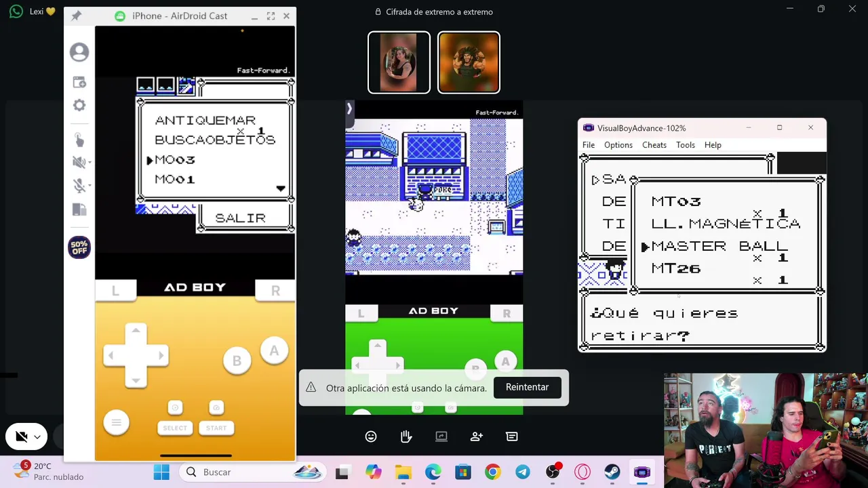Tap SELECT on the yellow emulator
This screenshot has width=868, height=488.
[x=174, y=428]
